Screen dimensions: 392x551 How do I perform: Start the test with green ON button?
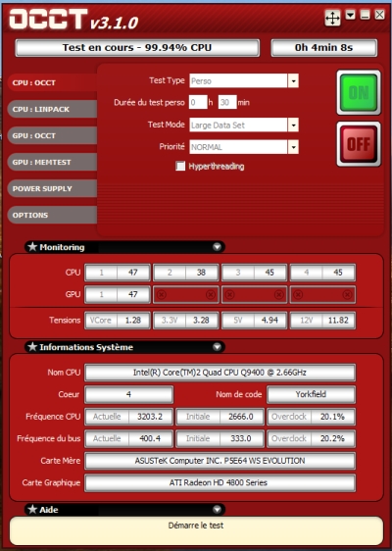[x=359, y=93]
